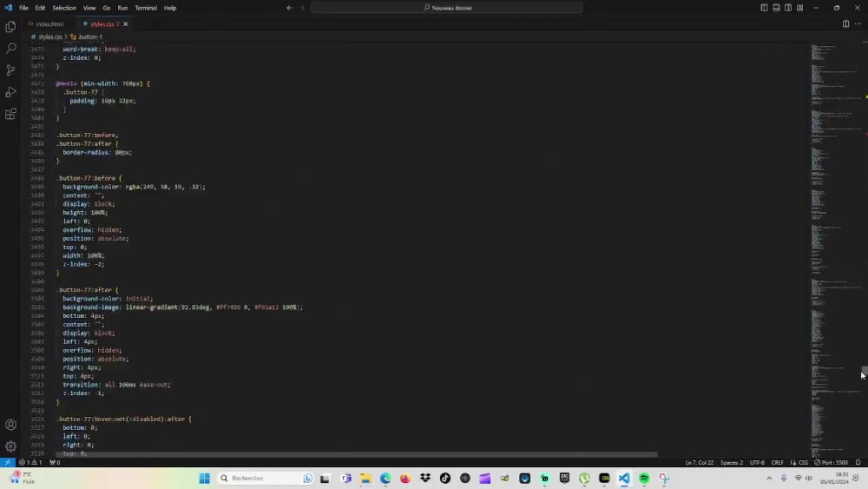868x489 pixels.
Task: Click the "background-image: linear-gradient" line
Action: point(182,307)
